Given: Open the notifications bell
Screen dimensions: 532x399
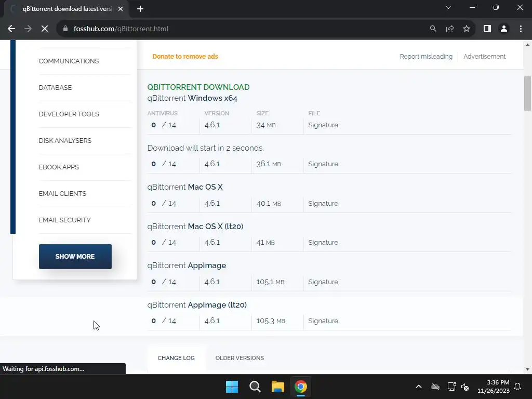Looking at the screenshot, I should 517,387.
